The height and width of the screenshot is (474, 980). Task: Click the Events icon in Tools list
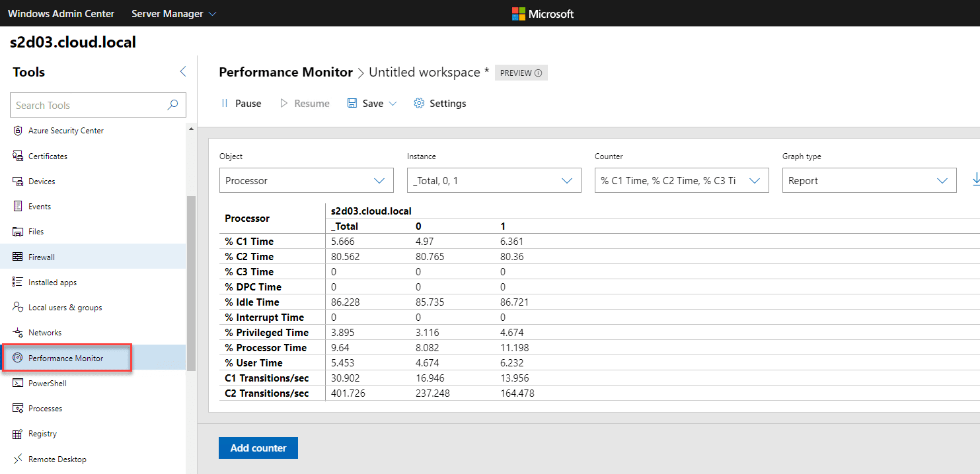click(x=18, y=207)
